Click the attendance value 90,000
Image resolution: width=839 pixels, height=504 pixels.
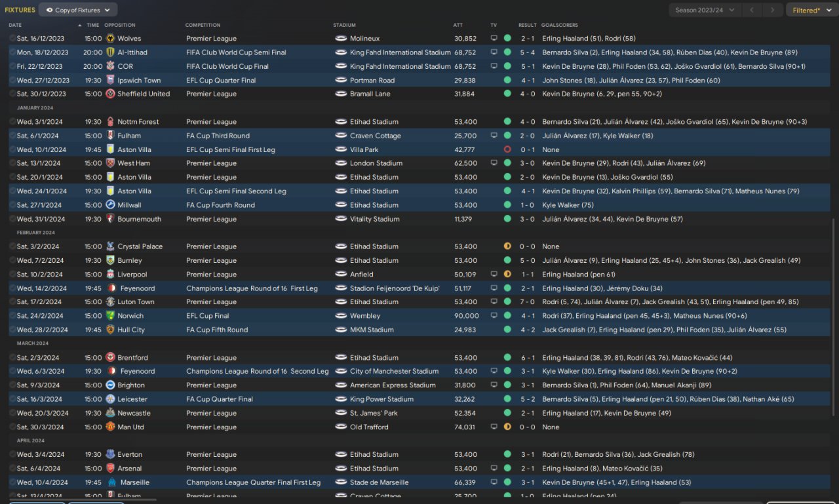465,316
